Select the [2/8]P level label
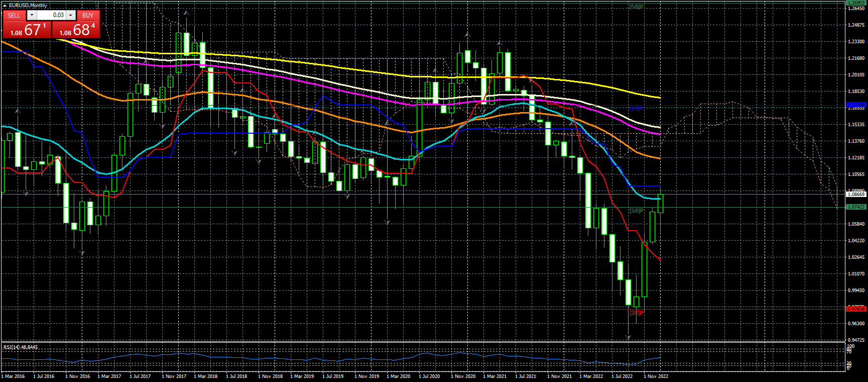This screenshot has width=868, height=382. pyautogui.click(x=637, y=313)
